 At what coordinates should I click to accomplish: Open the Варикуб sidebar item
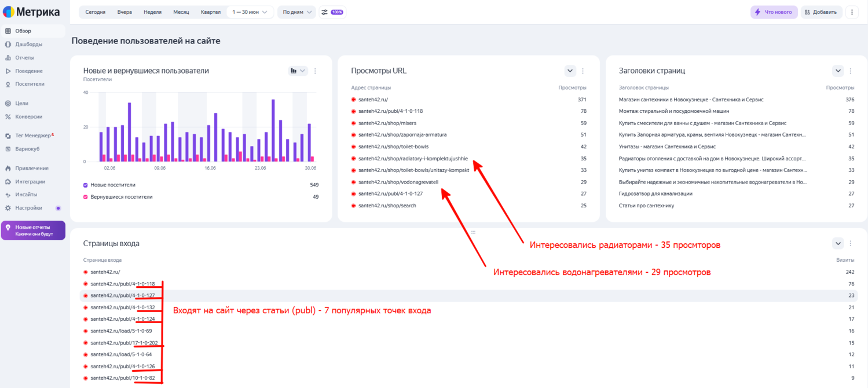point(27,149)
